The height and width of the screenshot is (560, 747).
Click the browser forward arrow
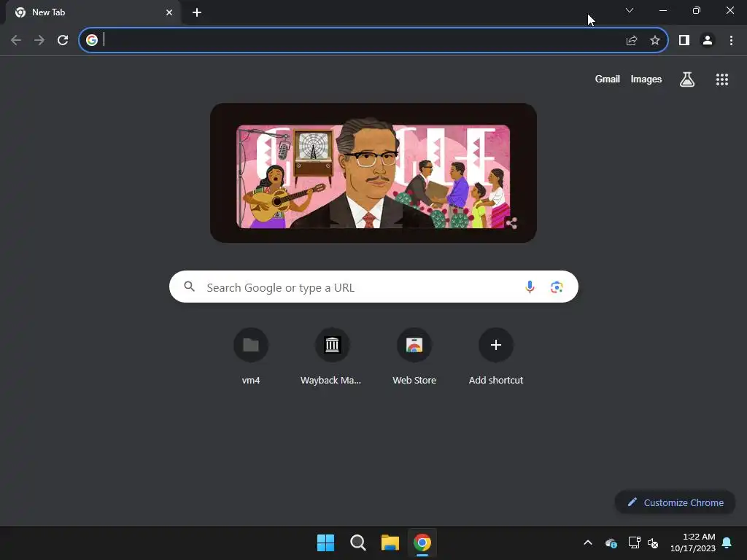(x=39, y=40)
